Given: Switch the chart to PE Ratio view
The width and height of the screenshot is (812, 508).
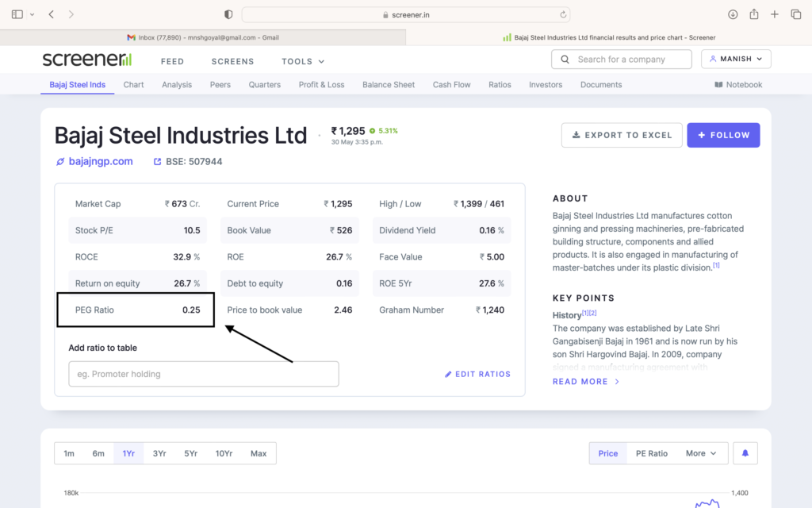Looking at the screenshot, I should 652,453.
